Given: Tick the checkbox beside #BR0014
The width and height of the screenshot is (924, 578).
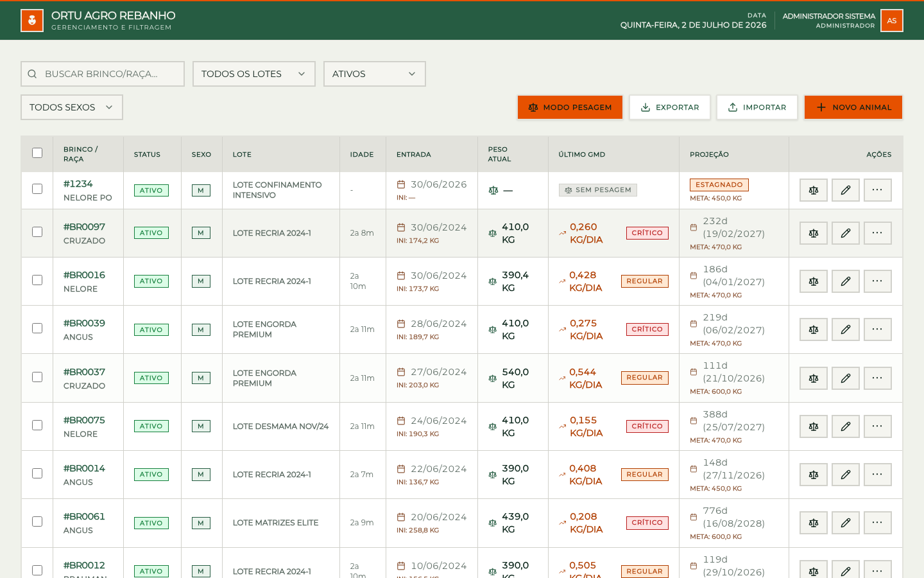Looking at the screenshot, I should tap(37, 473).
